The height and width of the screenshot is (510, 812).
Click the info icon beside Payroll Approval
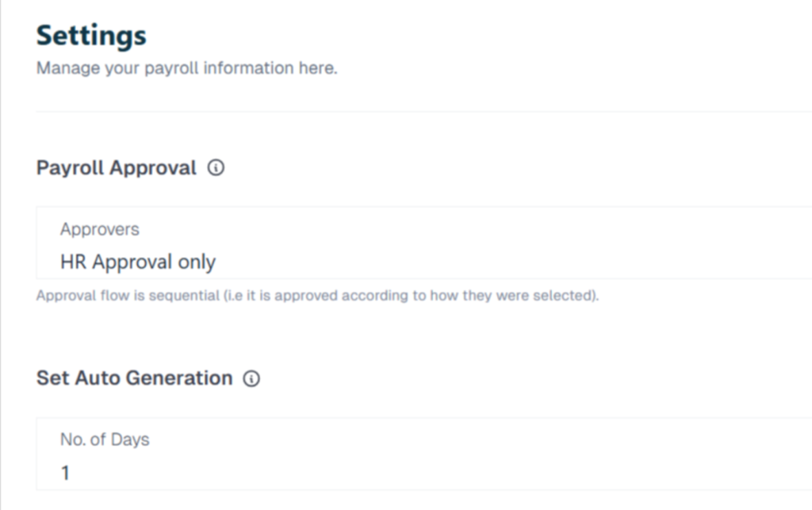pyautogui.click(x=216, y=168)
